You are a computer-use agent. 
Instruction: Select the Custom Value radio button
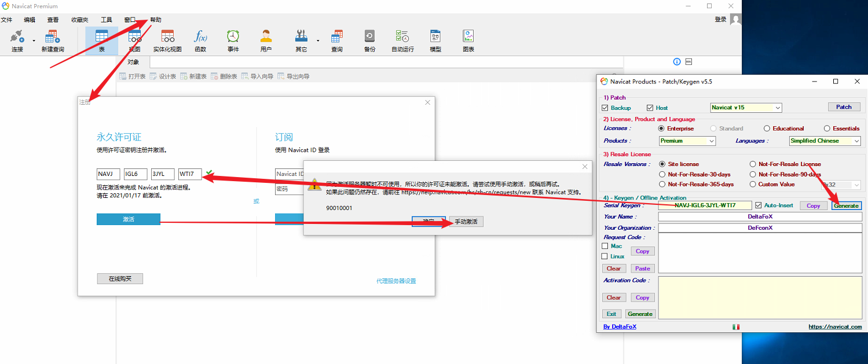(753, 185)
